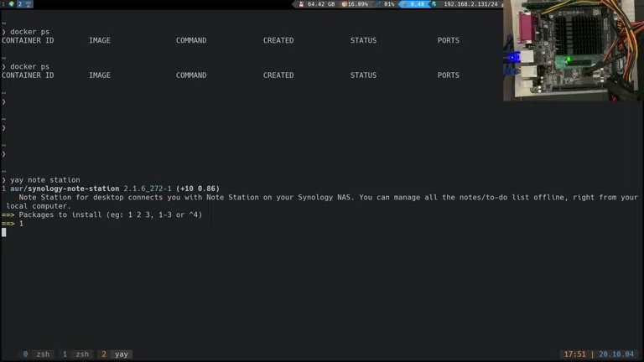Switch to tmux window 0 zsh
Screen dimensions: 644x362
tap(36, 354)
